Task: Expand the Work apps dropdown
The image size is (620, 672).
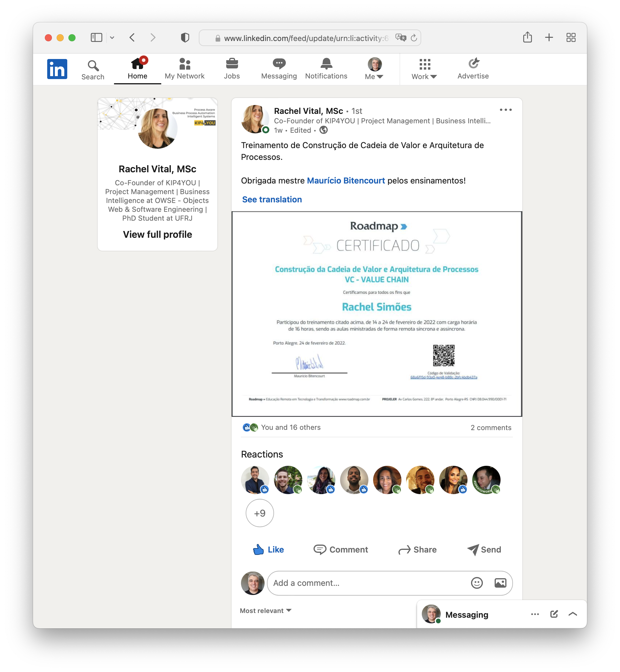Action: point(424,69)
